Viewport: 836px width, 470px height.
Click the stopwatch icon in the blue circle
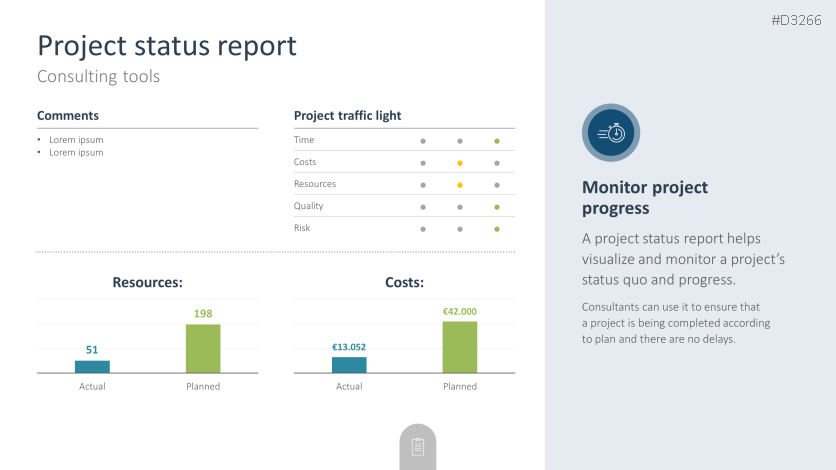611,133
